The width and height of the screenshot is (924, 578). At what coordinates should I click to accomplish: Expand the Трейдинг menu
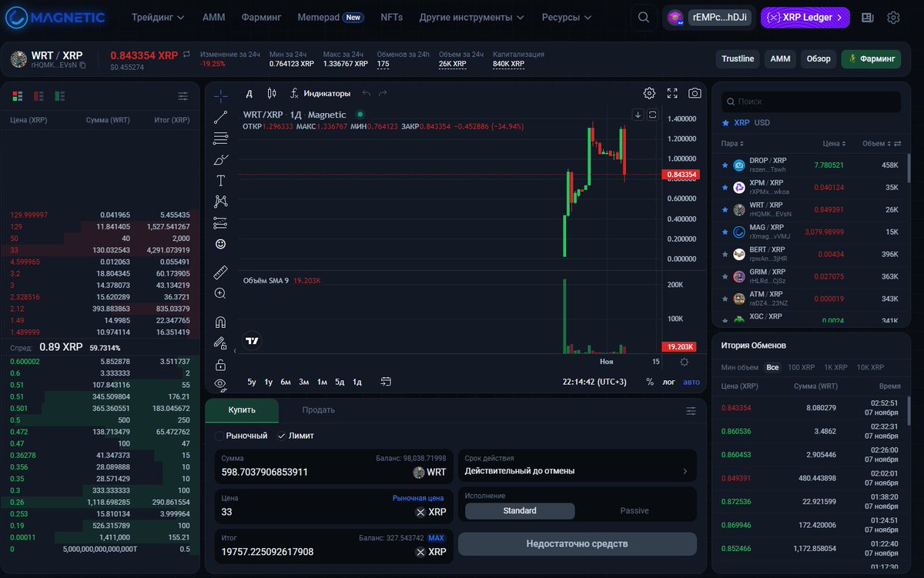158,17
